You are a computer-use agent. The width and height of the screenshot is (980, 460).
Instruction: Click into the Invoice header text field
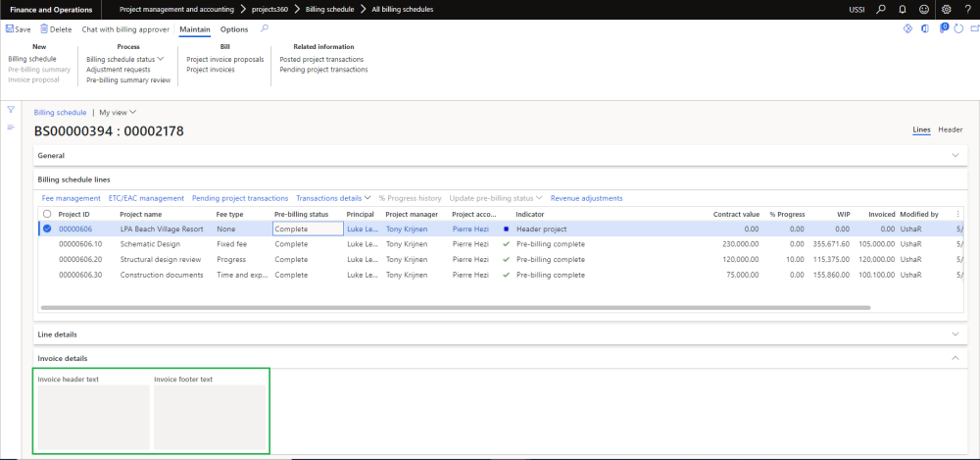click(93, 417)
